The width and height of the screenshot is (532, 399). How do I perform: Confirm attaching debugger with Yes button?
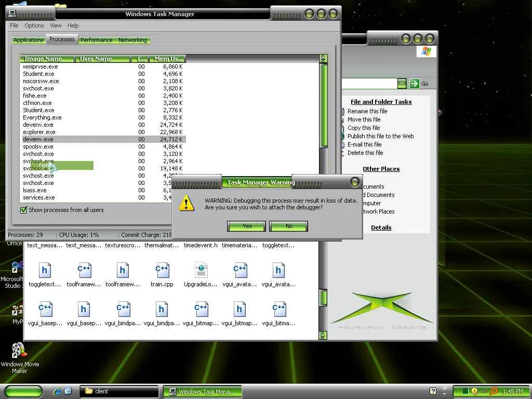[x=246, y=226]
